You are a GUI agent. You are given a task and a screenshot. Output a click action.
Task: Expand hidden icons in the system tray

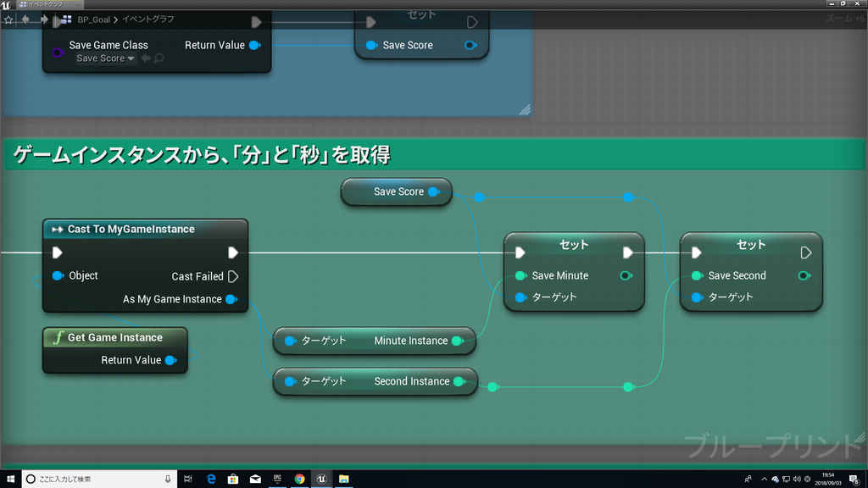(x=764, y=479)
